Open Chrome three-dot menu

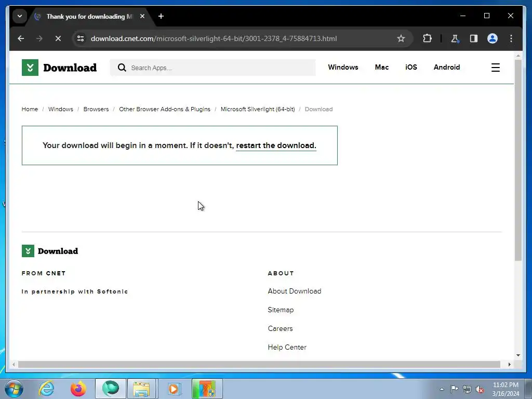pos(511,38)
